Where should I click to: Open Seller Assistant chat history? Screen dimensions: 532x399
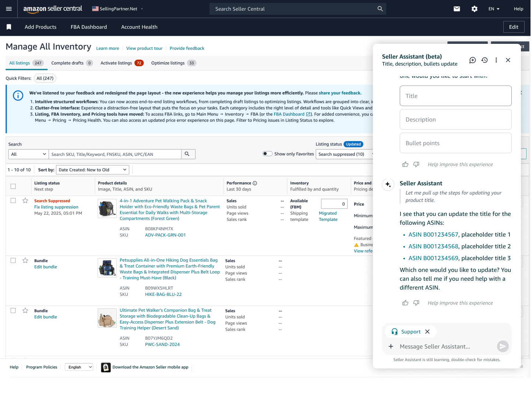[x=484, y=60]
